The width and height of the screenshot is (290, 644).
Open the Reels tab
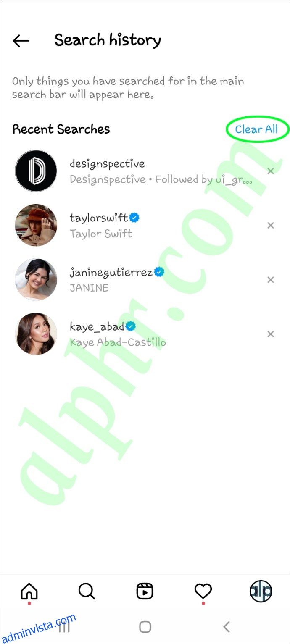(x=145, y=591)
